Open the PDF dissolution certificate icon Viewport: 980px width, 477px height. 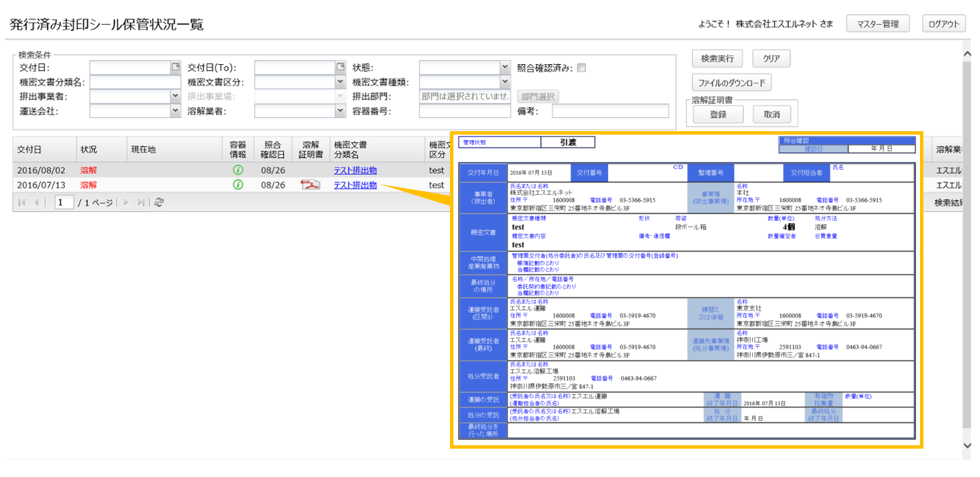coord(310,185)
